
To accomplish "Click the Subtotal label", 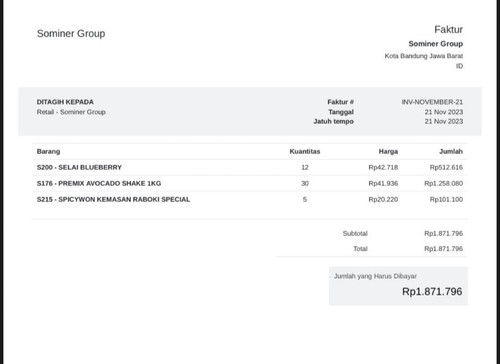I will coord(355,233).
